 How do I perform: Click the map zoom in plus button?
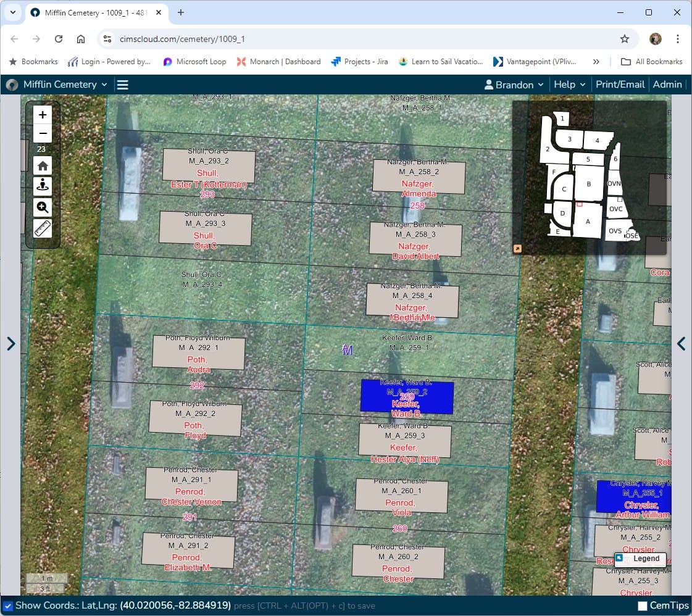pos(43,115)
